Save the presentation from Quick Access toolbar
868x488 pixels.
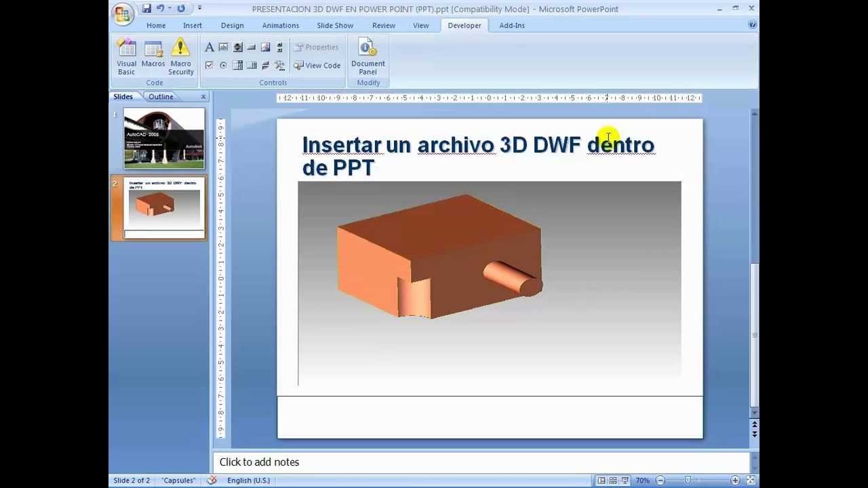click(x=146, y=9)
